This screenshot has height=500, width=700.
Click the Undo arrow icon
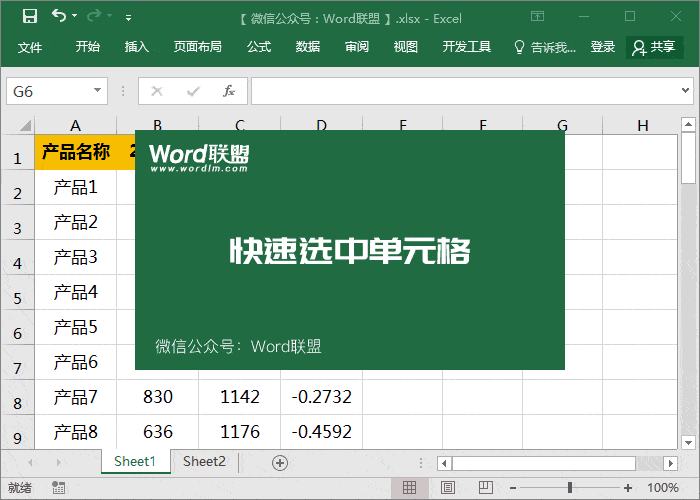(58, 16)
